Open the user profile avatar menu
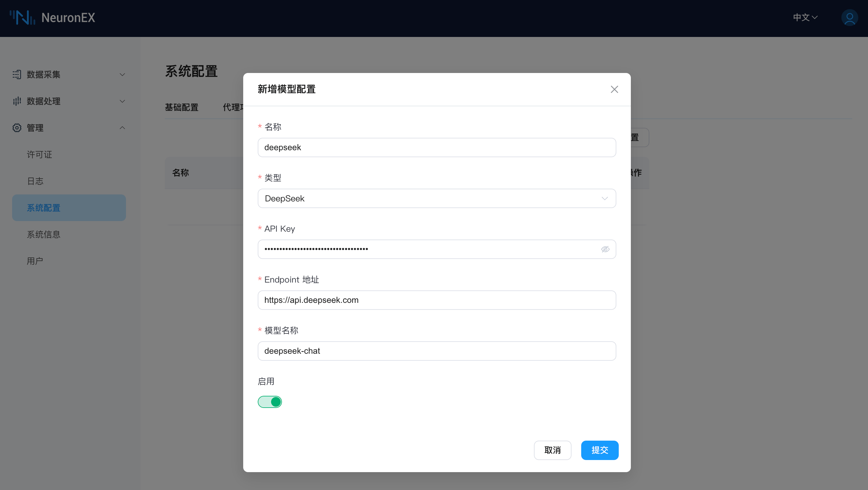 (x=849, y=18)
